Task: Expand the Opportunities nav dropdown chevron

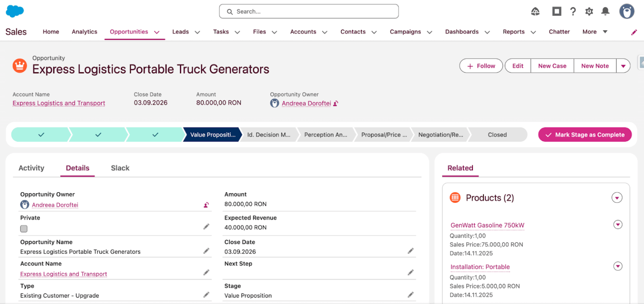Action: (157, 32)
